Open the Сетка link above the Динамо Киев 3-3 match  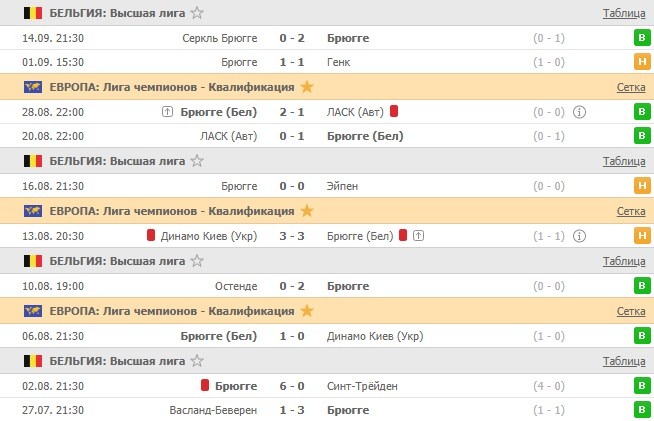(630, 211)
